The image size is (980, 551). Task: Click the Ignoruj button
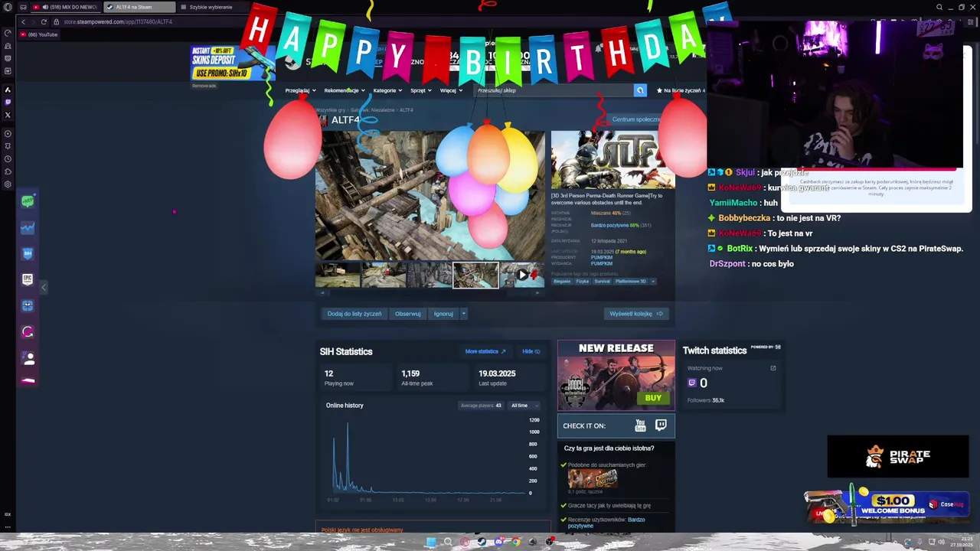tap(443, 314)
